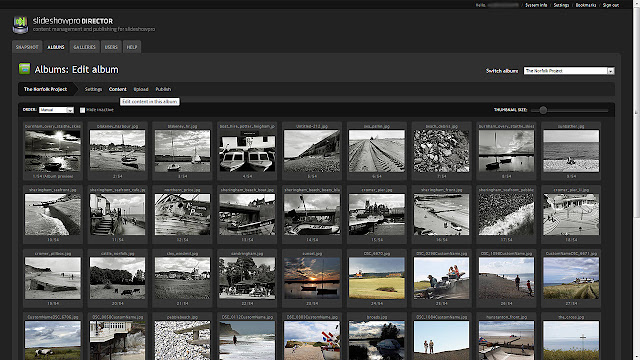The height and width of the screenshot is (360, 640).
Task: Go to the Upload sub-tab
Action: 141,89
